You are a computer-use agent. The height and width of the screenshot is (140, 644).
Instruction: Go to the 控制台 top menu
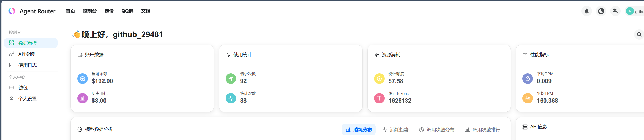pyautogui.click(x=90, y=11)
